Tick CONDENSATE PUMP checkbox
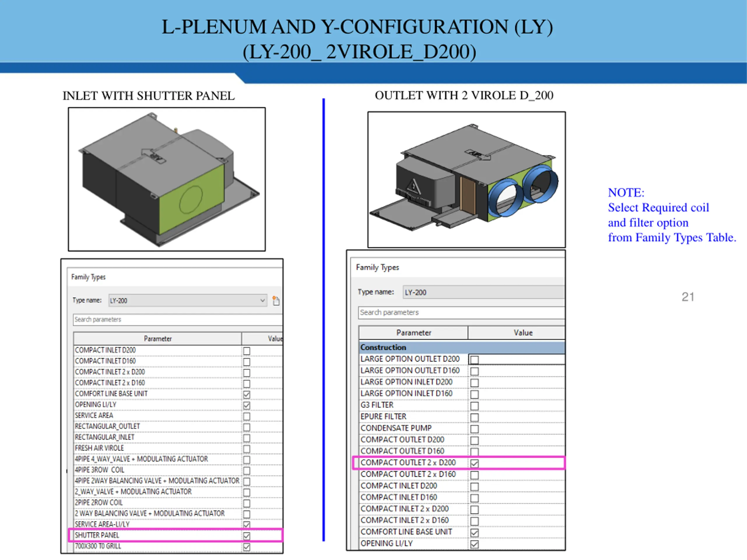This screenshot has width=747, height=560. 474,429
